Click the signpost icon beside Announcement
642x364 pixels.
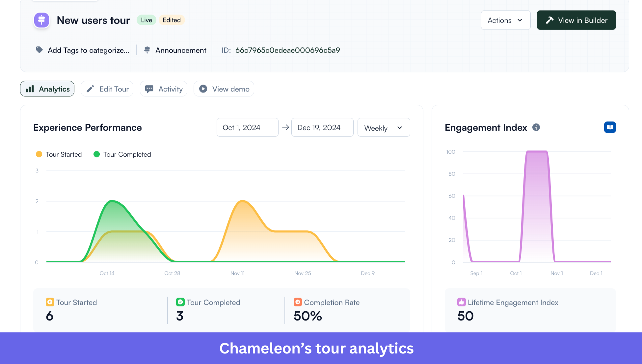click(147, 50)
